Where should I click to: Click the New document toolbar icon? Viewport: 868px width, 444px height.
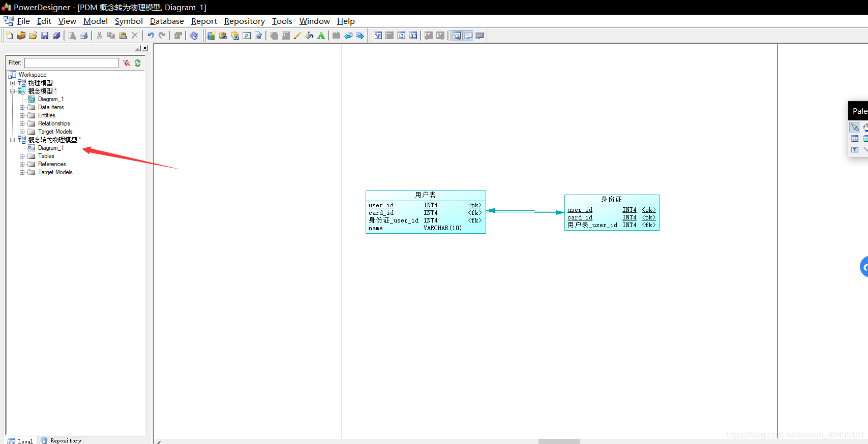click(x=9, y=36)
